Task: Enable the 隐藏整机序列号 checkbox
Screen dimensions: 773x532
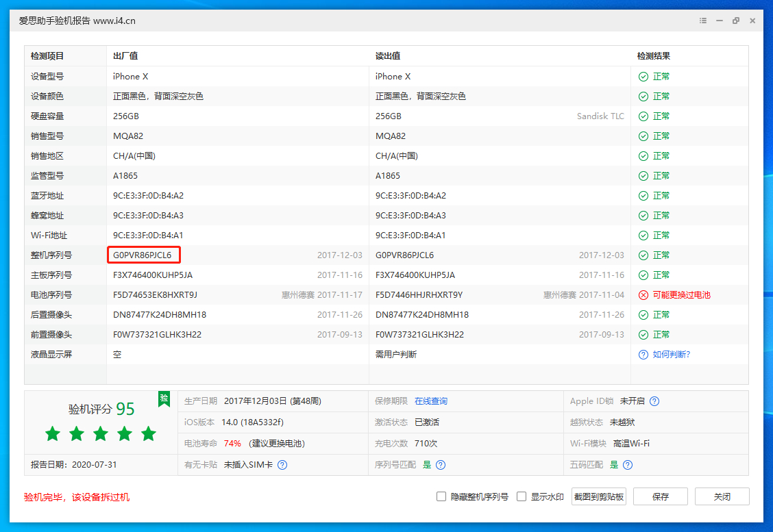Action: tap(441, 496)
